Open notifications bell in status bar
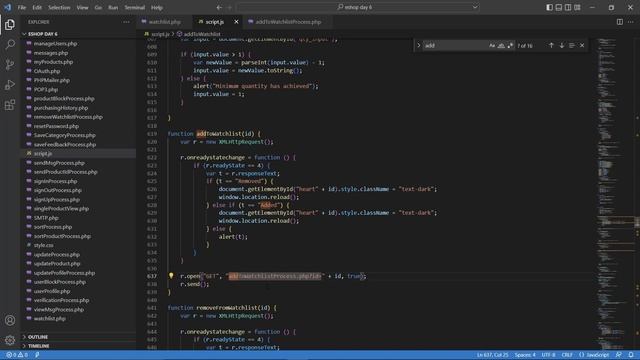 click(x=631, y=355)
